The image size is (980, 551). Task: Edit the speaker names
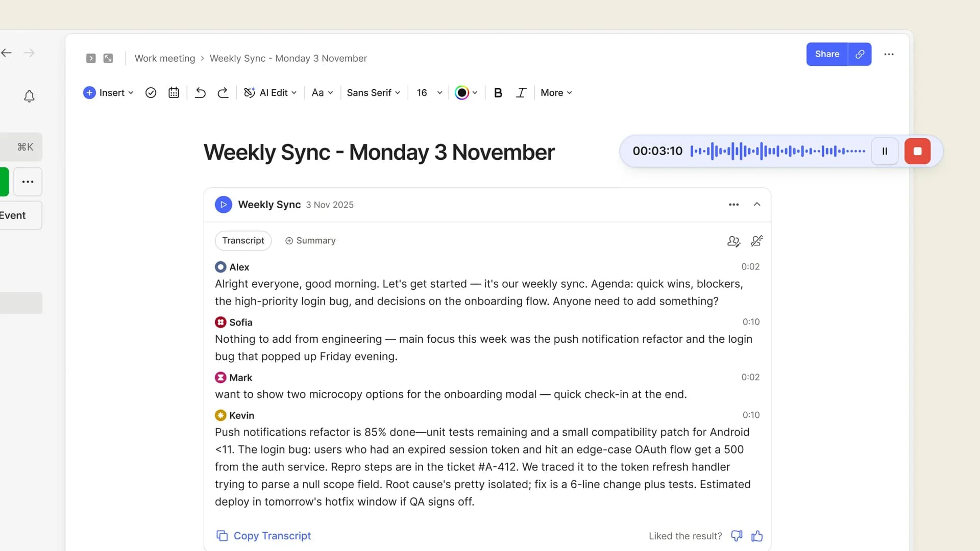733,241
